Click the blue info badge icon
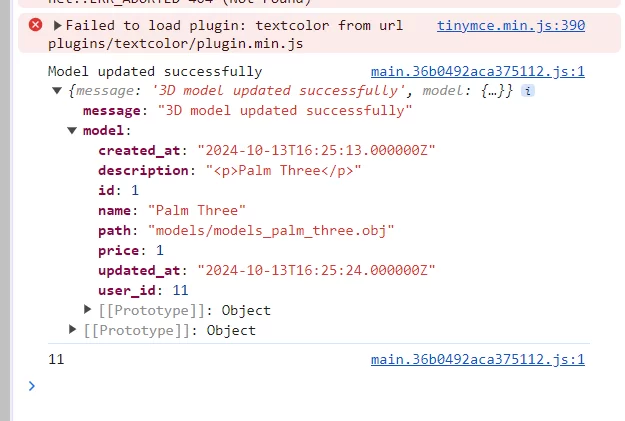Viewport: 625px width, 421px height. (528, 91)
